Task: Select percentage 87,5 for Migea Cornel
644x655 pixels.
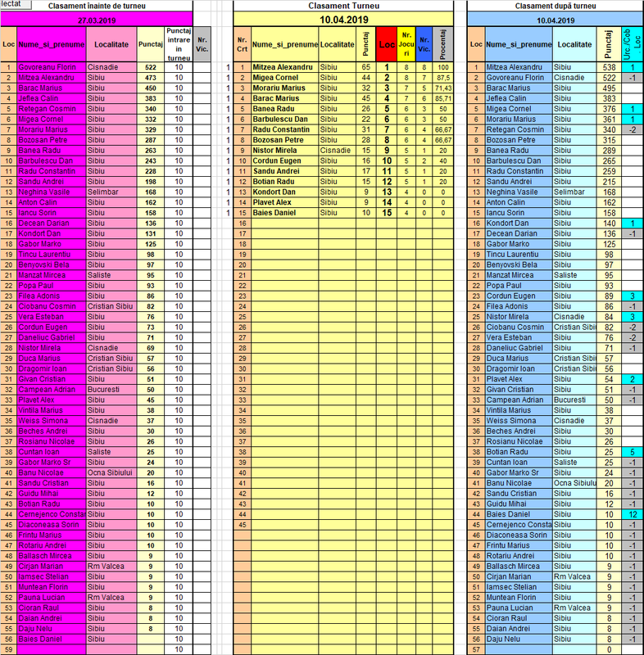Action: click(443, 78)
